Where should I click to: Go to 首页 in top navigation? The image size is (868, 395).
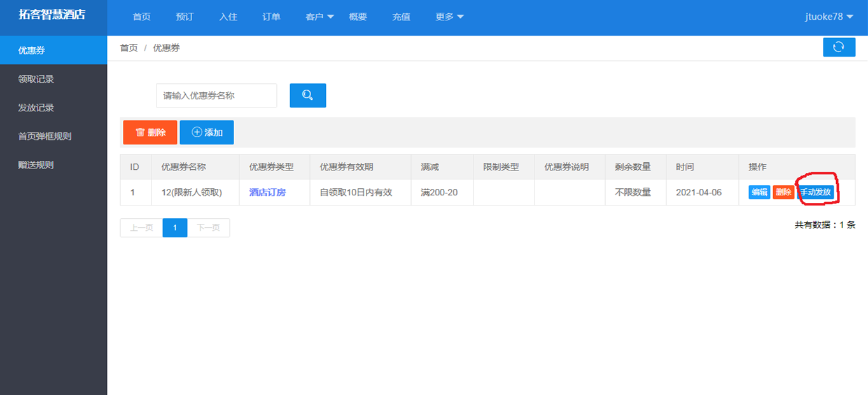click(x=141, y=17)
